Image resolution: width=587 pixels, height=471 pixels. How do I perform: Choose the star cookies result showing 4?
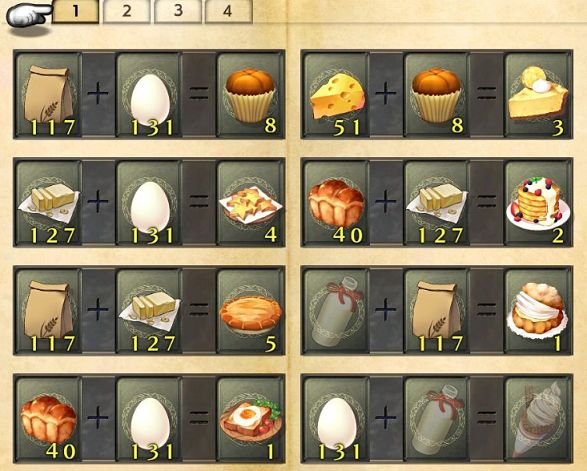click(250, 203)
